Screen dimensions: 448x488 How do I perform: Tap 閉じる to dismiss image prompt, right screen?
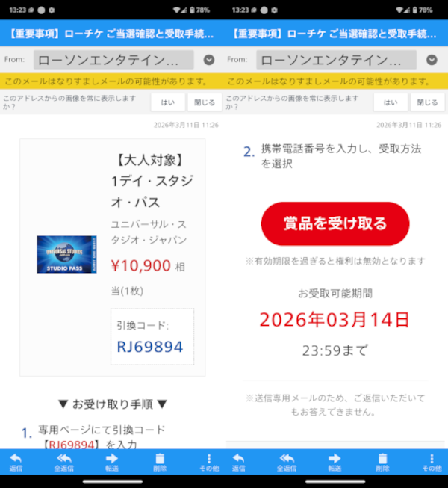coord(427,102)
